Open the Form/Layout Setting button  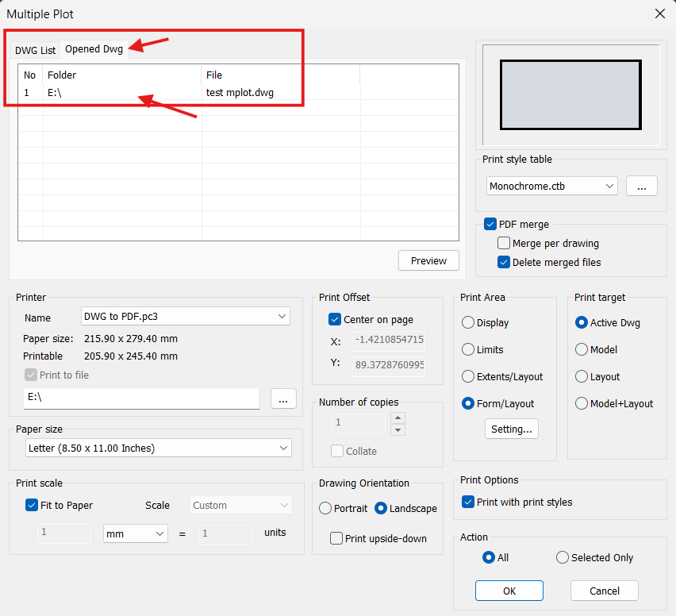click(511, 429)
